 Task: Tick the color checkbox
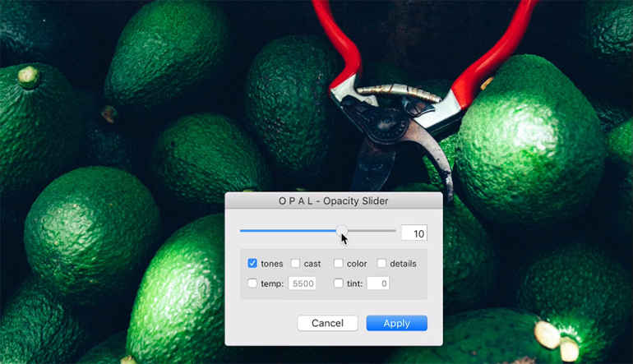click(339, 264)
